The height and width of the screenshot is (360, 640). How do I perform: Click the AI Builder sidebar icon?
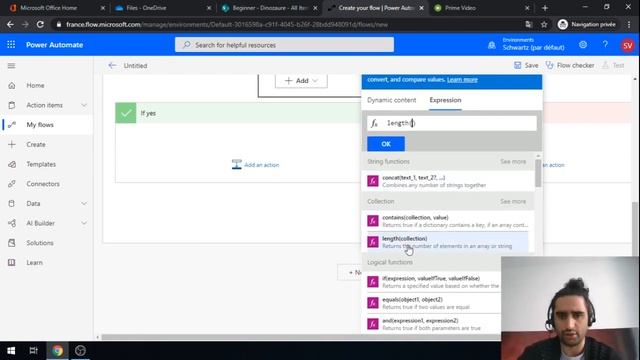[x=12, y=223]
